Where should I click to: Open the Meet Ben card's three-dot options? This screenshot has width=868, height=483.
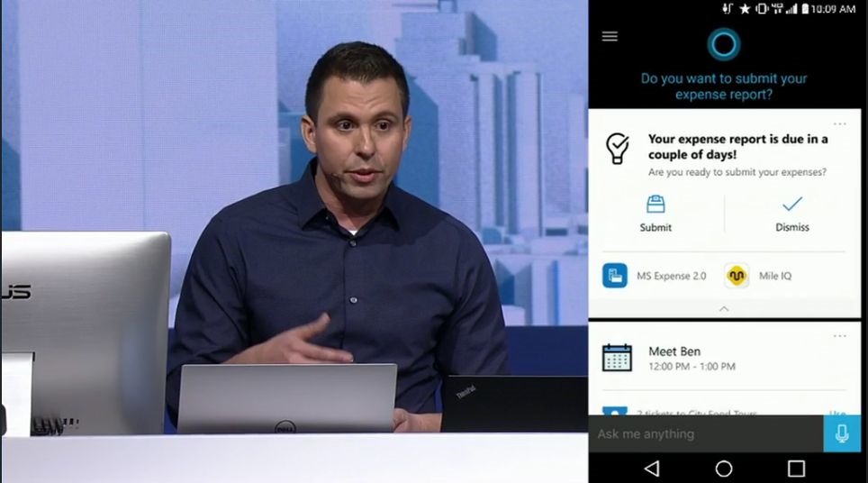click(x=839, y=336)
